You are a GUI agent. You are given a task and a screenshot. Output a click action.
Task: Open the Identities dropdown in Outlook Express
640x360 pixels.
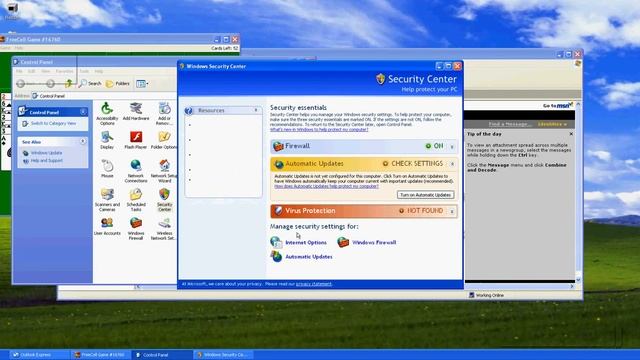click(x=552, y=124)
